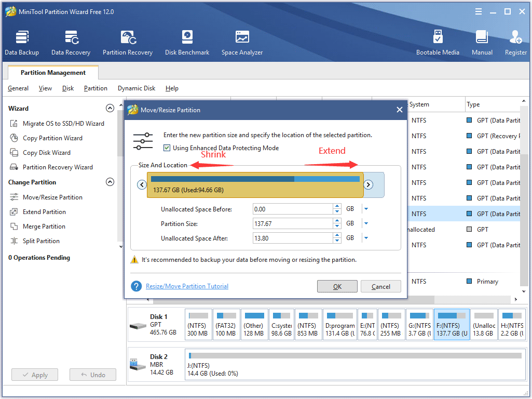The height and width of the screenshot is (399, 532).
Task: Click the Unallocated Space Before field
Action: pyautogui.click(x=293, y=209)
